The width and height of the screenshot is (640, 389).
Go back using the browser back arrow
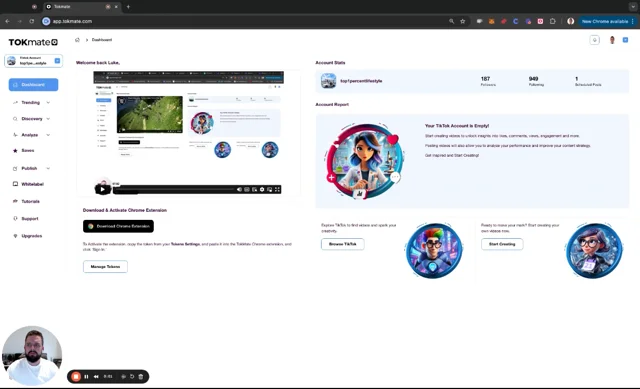[7, 21]
